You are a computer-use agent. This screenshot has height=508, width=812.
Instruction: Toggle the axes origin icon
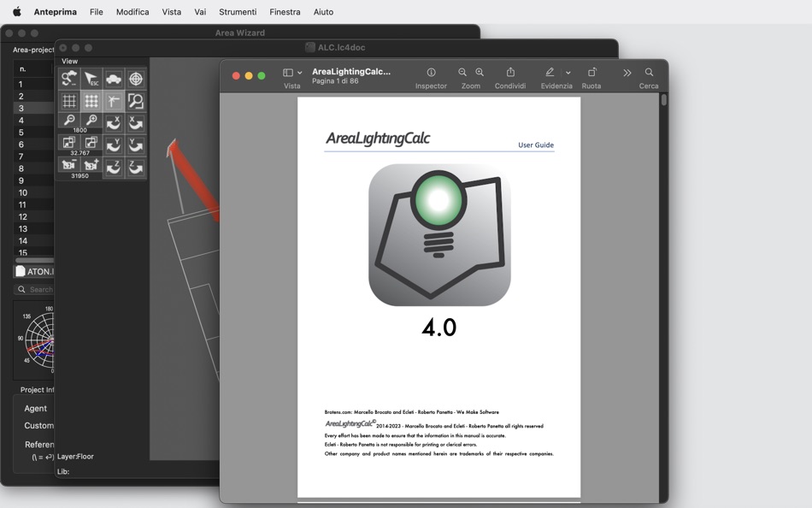tap(114, 101)
